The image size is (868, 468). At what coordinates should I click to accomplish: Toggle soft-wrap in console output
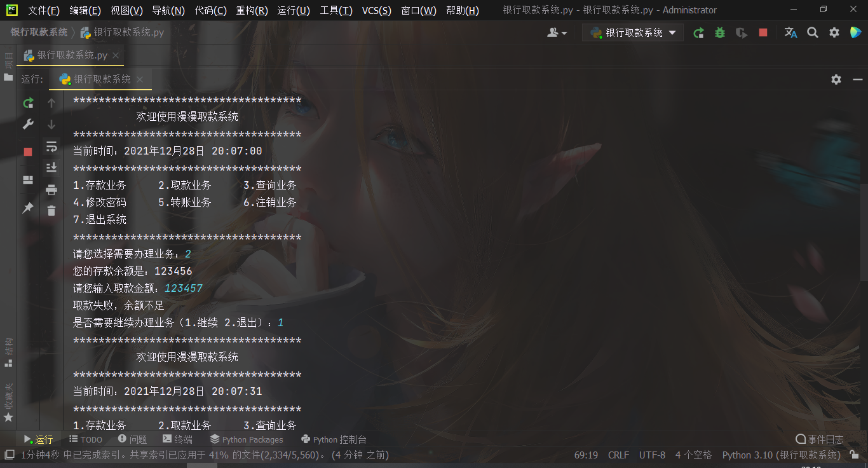(51, 147)
